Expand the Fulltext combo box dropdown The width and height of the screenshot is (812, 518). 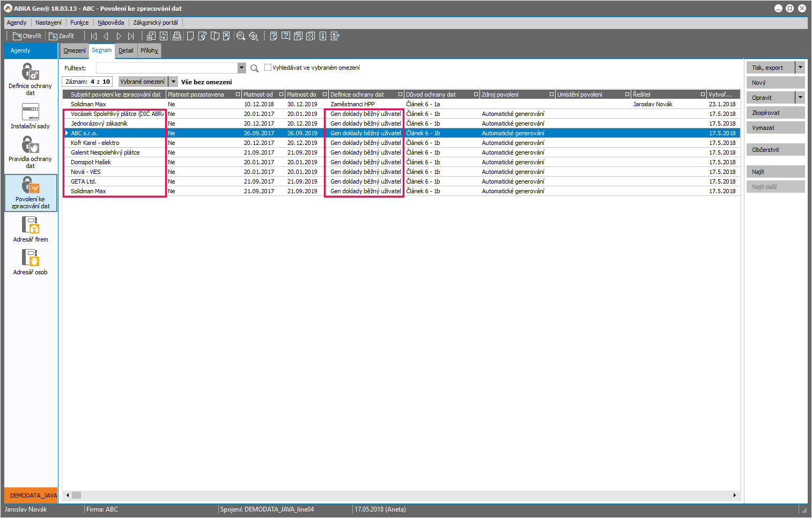tap(241, 68)
